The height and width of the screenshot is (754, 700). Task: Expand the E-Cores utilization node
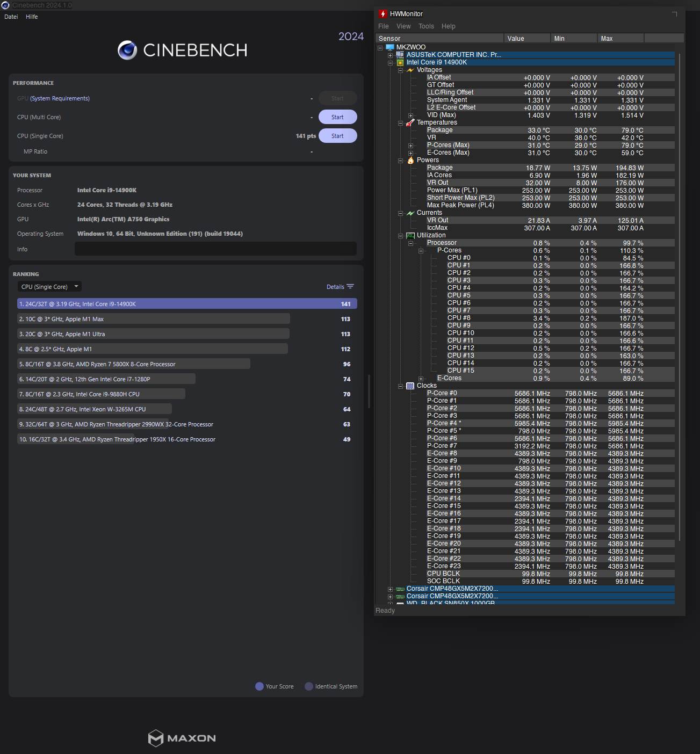point(421,379)
